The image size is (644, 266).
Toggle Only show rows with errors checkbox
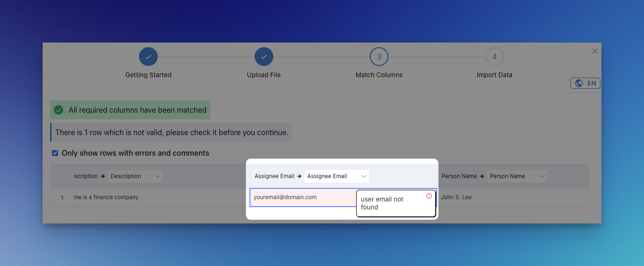[55, 153]
